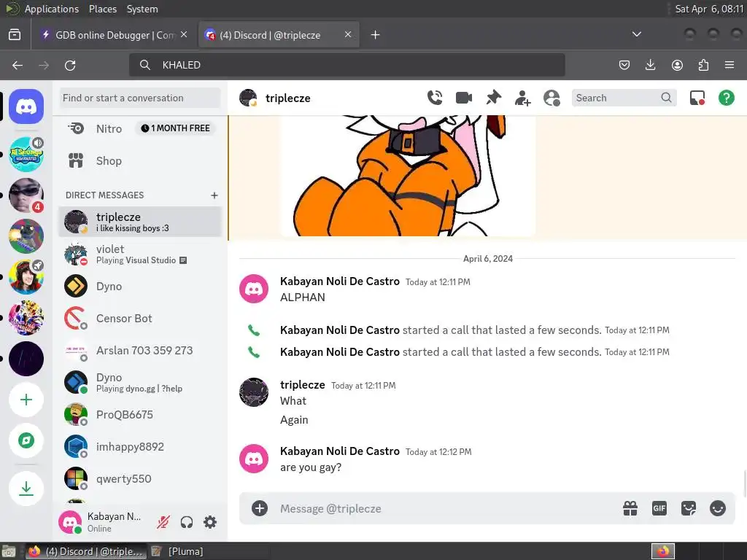
Task: Open Firefox application menu
Action: pos(729,65)
